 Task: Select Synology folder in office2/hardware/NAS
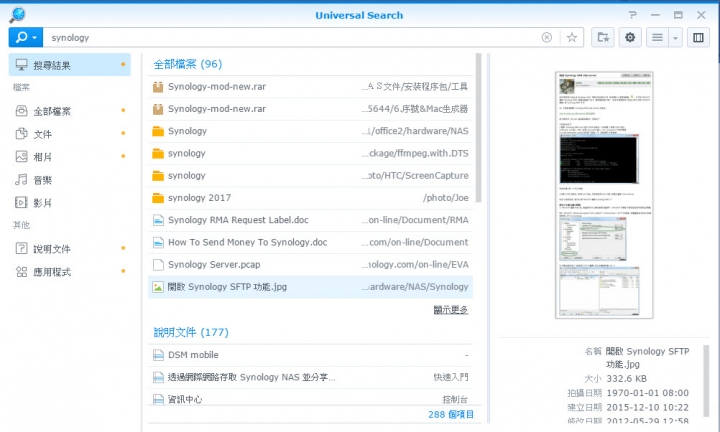(310, 131)
